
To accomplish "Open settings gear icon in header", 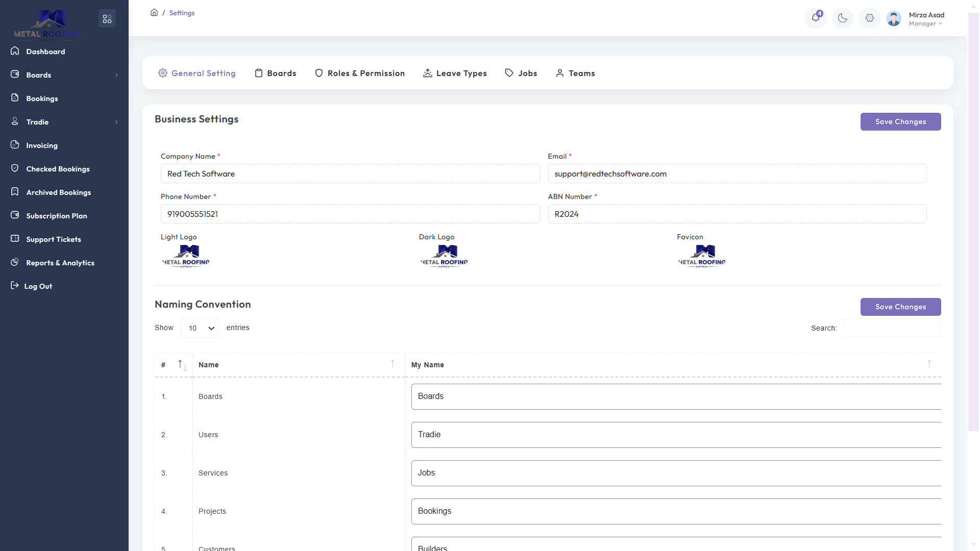I will point(870,18).
